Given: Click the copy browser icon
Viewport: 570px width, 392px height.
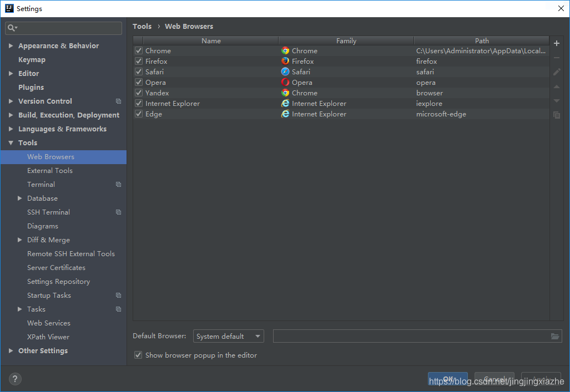Looking at the screenshot, I should [x=556, y=115].
